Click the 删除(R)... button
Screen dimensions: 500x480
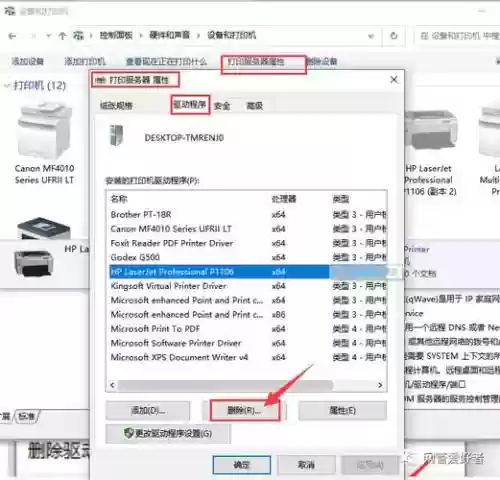(x=244, y=411)
